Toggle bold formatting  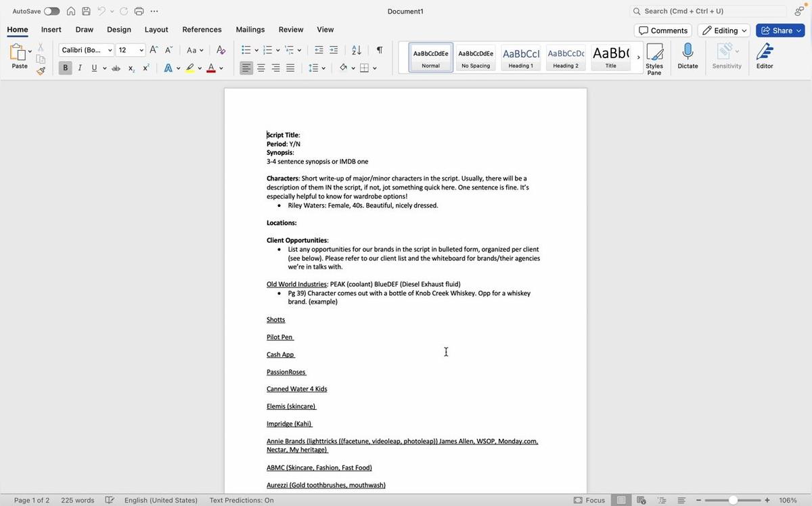[65, 68]
